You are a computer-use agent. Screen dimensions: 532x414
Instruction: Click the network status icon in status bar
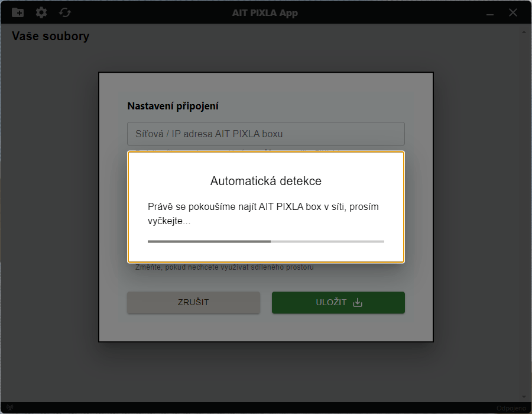point(10,408)
